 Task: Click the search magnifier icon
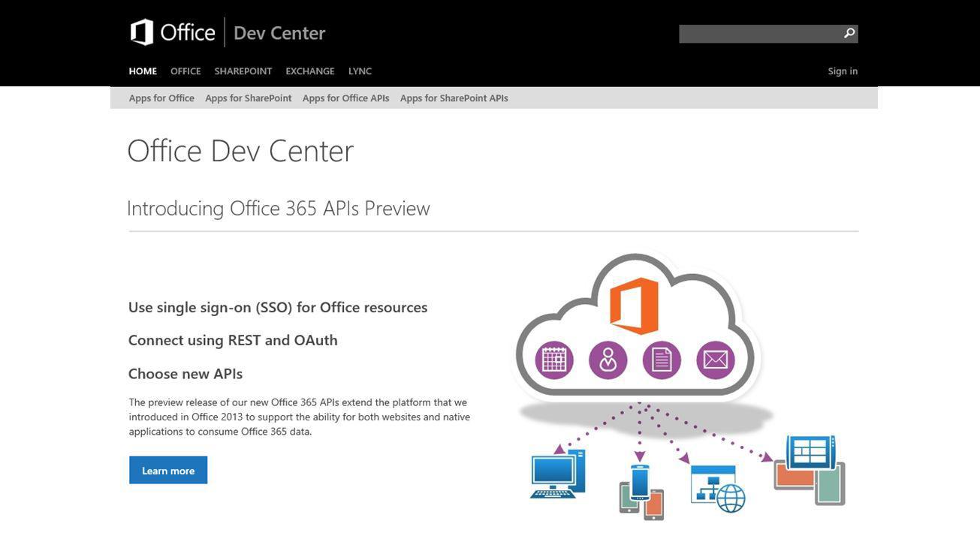pyautogui.click(x=849, y=33)
